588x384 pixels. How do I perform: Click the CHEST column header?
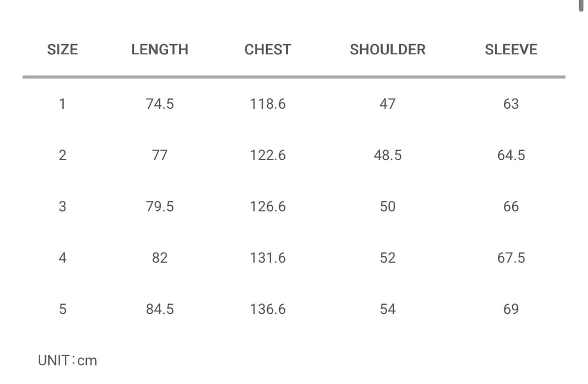click(x=268, y=50)
